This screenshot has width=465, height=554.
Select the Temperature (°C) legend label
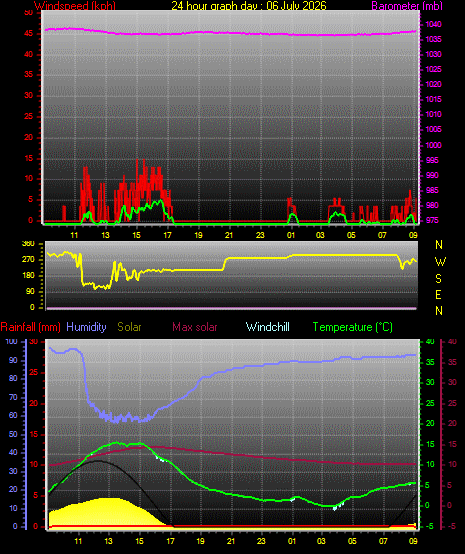[x=353, y=327]
